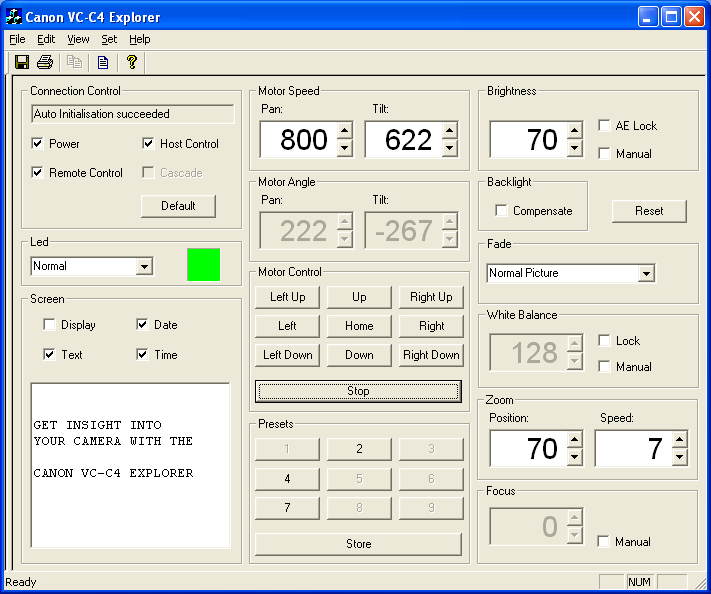The width and height of the screenshot is (711, 594).
Task: Click the Home motor button
Action: (x=359, y=326)
